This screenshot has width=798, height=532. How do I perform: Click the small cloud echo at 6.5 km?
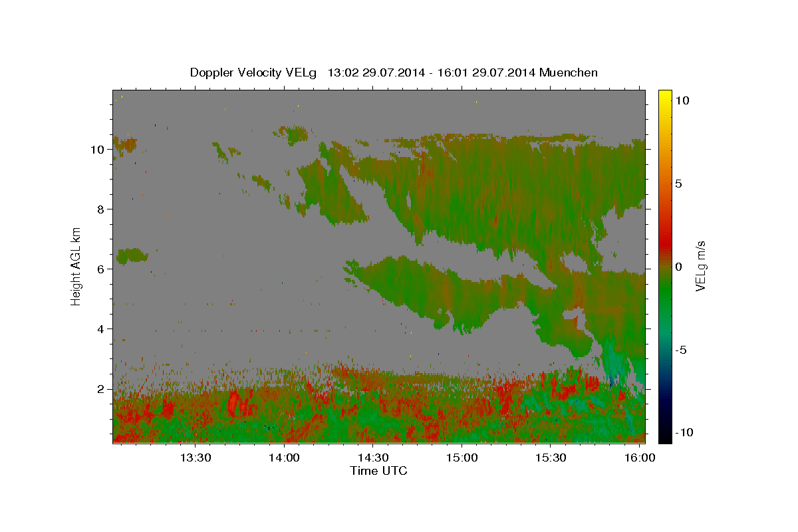(x=131, y=255)
